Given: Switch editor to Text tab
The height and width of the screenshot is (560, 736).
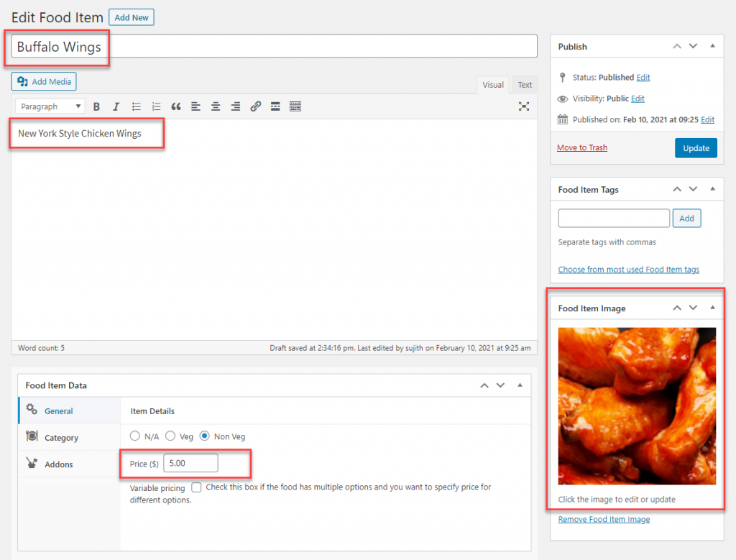Looking at the screenshot, I should (525, 85).
